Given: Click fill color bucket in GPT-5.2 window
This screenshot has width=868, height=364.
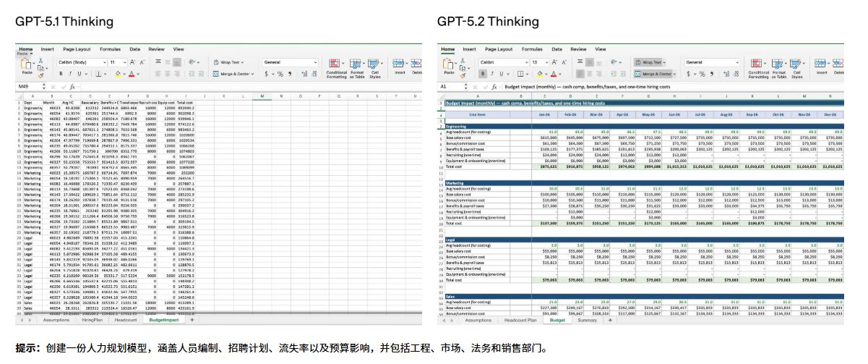Looking at the screenshot, I should (x=540, y=74).
